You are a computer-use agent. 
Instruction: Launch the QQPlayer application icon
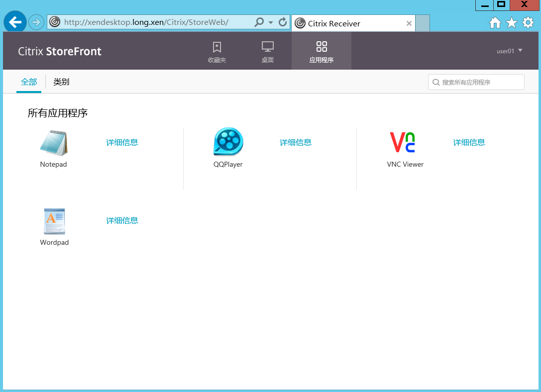228,142
